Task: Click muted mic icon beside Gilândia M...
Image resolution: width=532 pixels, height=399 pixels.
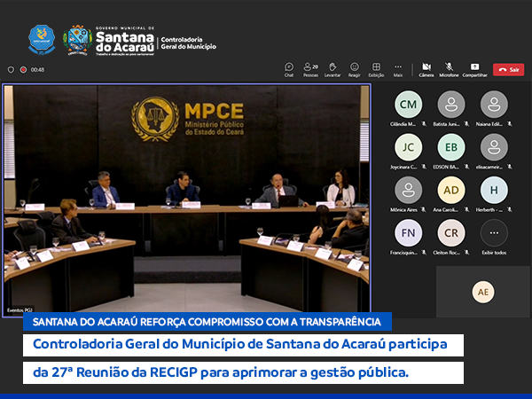Action: pyautogui.click(x=424, y=124)
